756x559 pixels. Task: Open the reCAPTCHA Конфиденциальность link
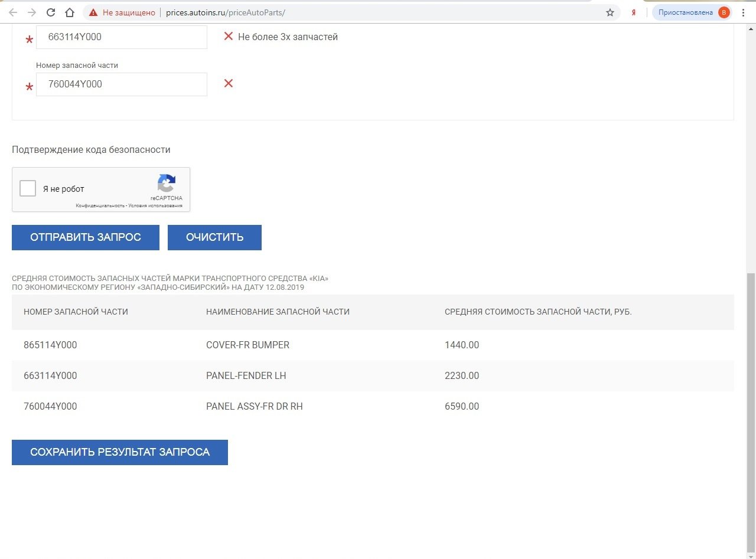100,206
